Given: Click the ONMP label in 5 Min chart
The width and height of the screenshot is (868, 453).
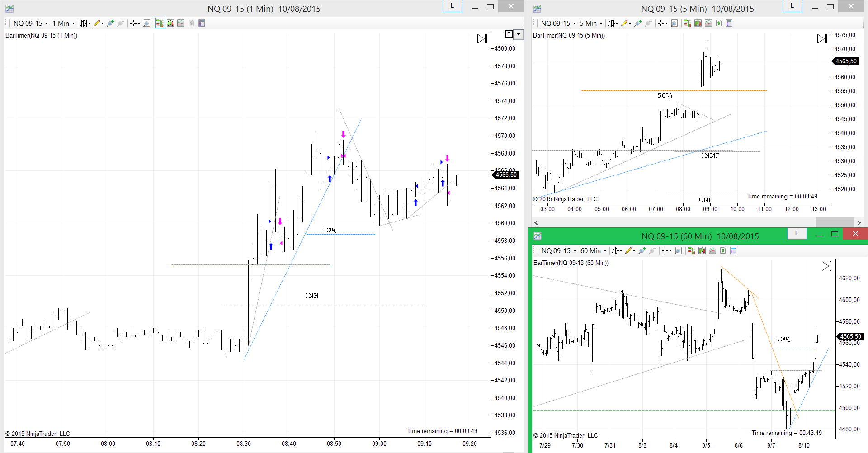Looking at the screenshot, I should 710,156.
